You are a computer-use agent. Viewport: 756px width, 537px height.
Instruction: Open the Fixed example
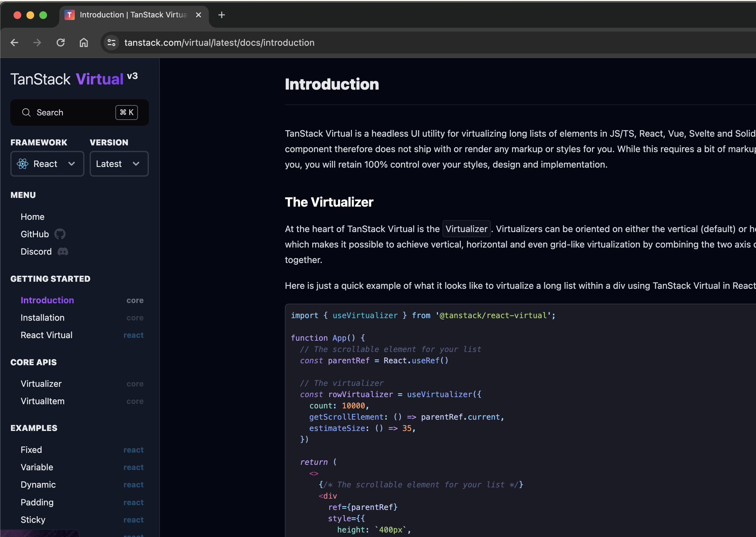click(x=31, y=450)
